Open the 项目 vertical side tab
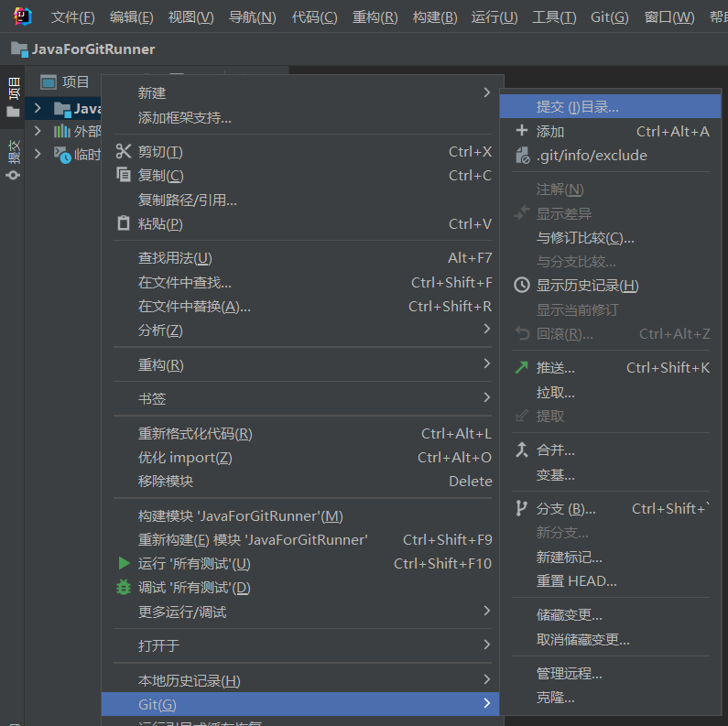This screenshot has height=726, width=728. tap(13, 97)
